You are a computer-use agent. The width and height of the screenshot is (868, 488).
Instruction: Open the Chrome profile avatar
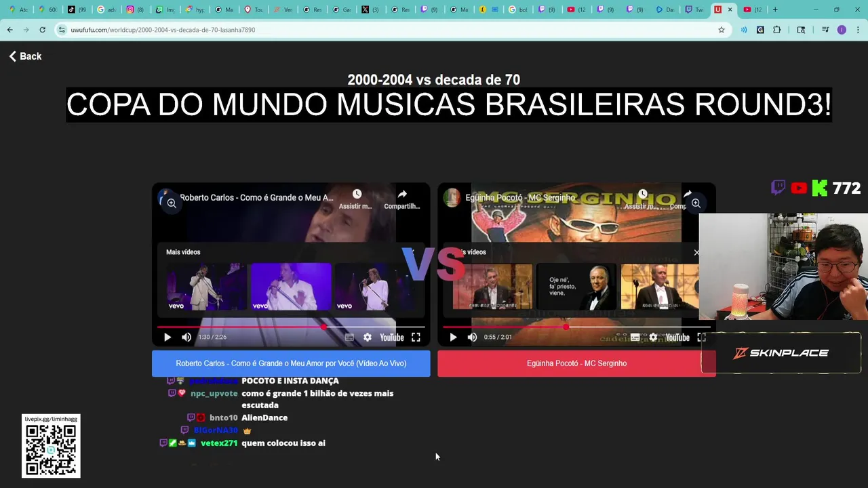coord(842,30)
